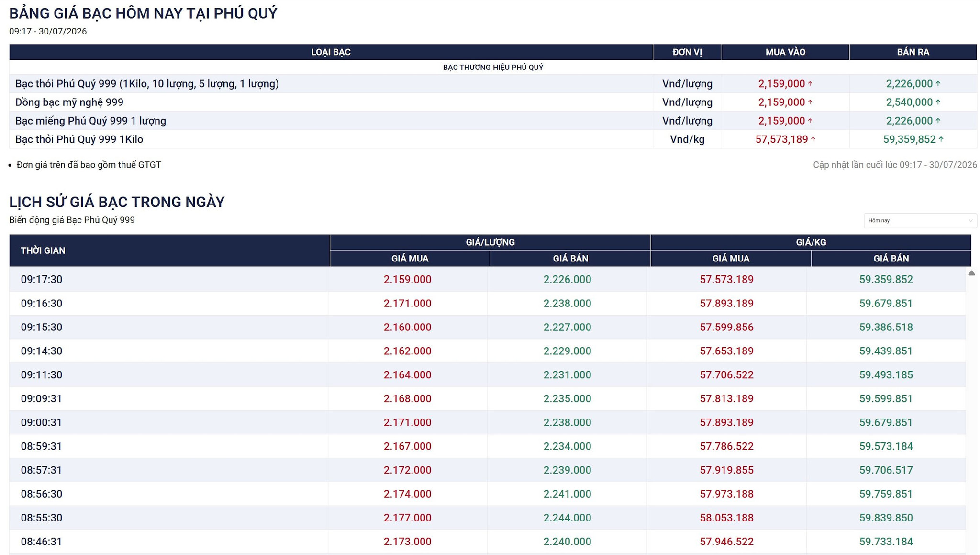Click up-arrow icon next to 57,573,189
The width and height of the screenshot is (980, 555).
[x=813, y=139]
